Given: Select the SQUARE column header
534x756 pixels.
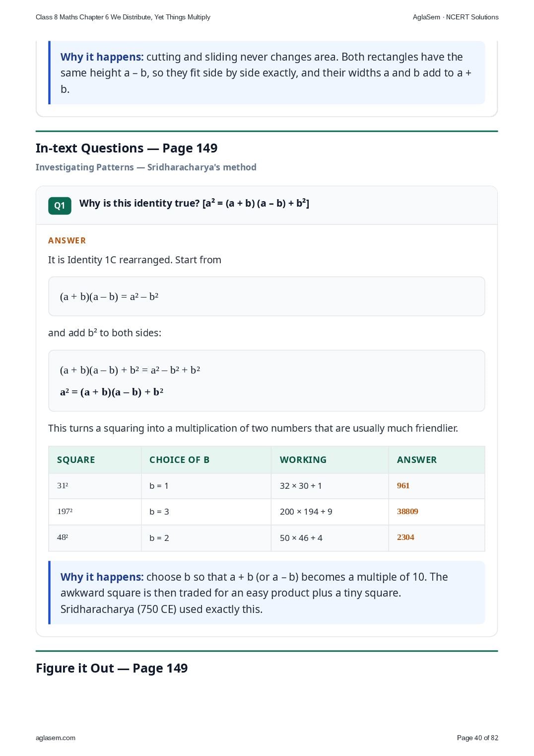Looking at the screenshot, I should [x=76, y=460].
